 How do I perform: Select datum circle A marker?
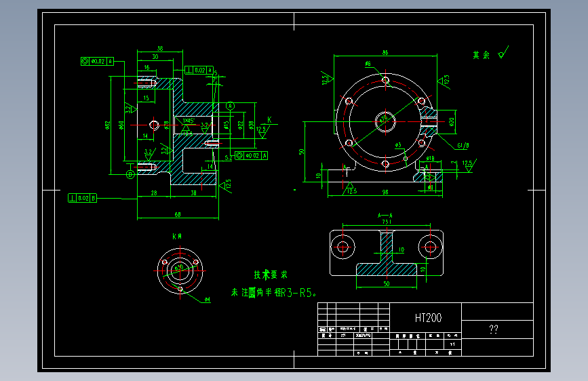click(x=231, y=106)
